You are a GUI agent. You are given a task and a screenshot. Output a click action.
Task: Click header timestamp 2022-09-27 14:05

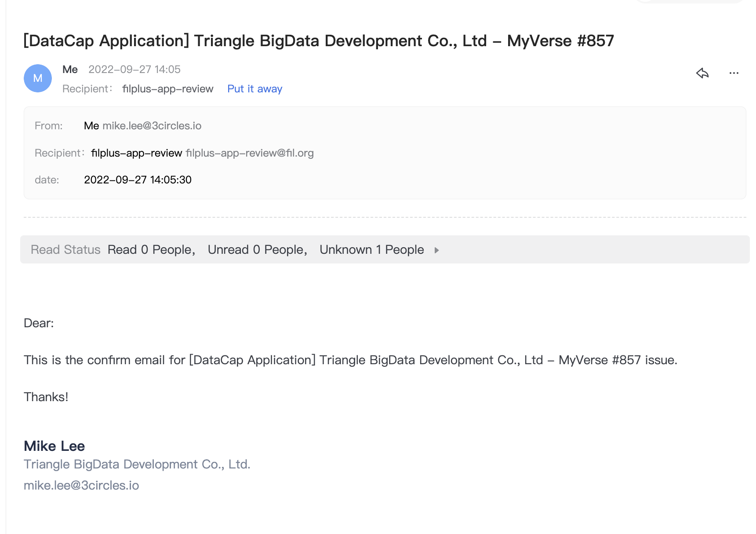[x=134, y=69]
